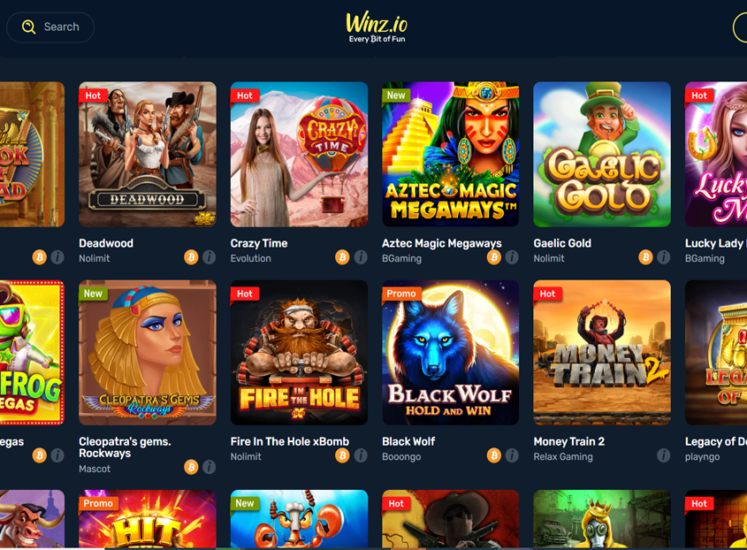Click the info icon for Aztec Magic Megaways

[512, 257]
